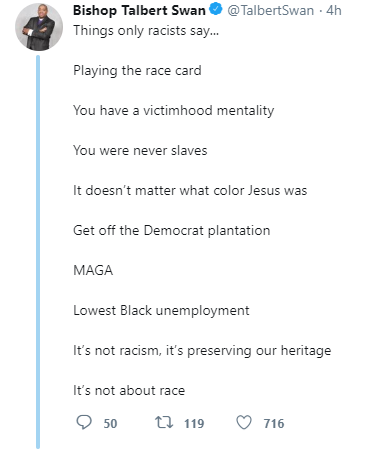This screenshot has height=449, width=387.
Task: Click the "It's not about race" line
Action: point(129,390)
